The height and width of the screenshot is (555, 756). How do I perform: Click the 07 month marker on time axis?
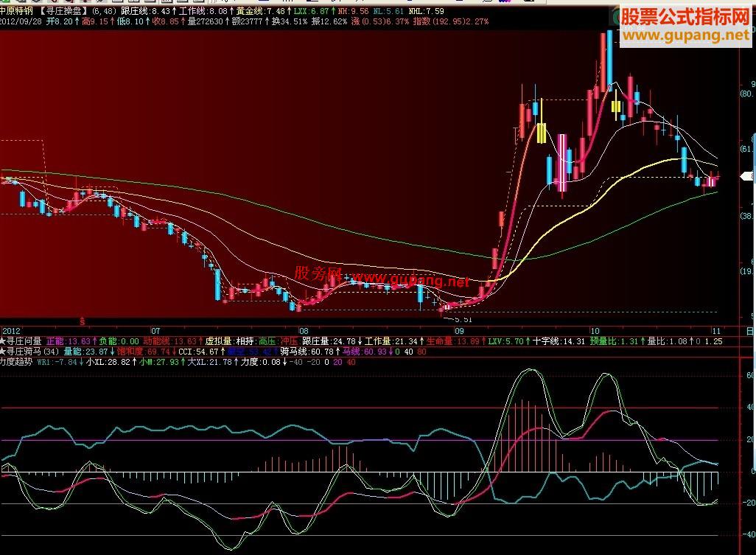155,331
